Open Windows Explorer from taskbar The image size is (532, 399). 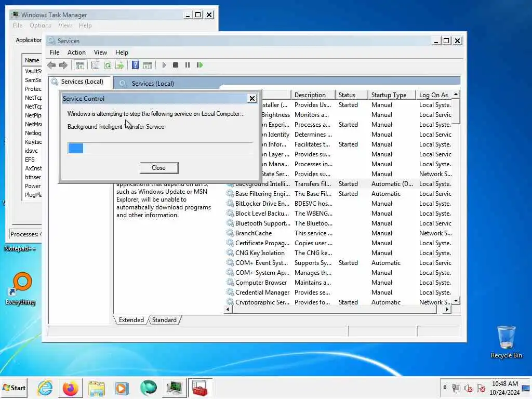[96, 388]
